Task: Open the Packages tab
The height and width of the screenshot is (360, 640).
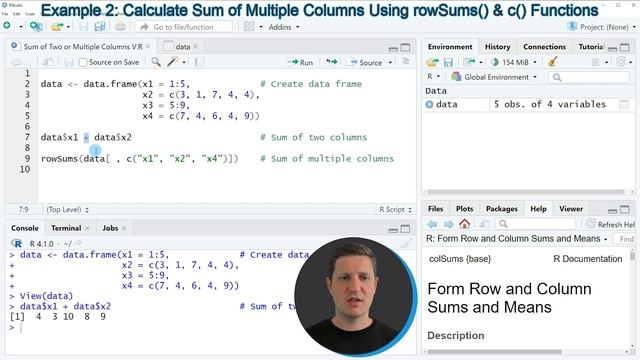Action: [x=501, y=209]
